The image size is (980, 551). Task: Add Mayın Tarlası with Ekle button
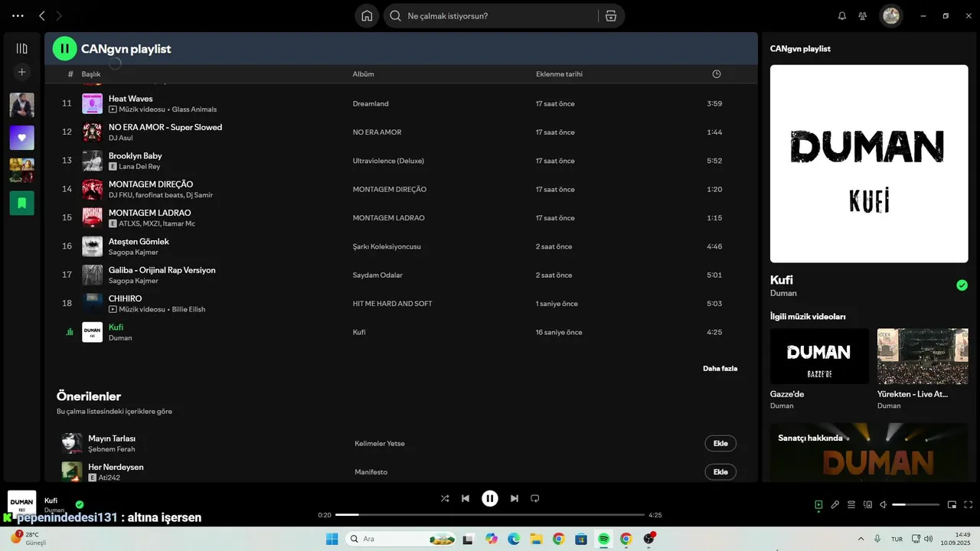(x=720, y=444)
